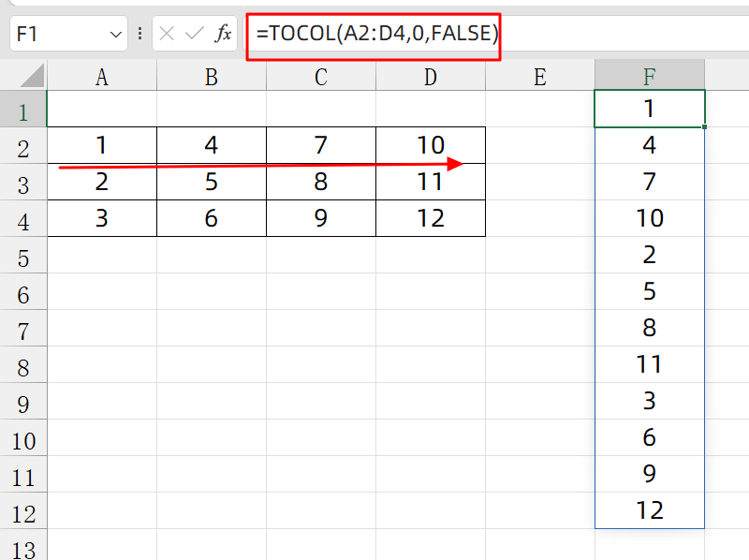
Task: Click cell A2 containing 1
Action: click(102, 145)
